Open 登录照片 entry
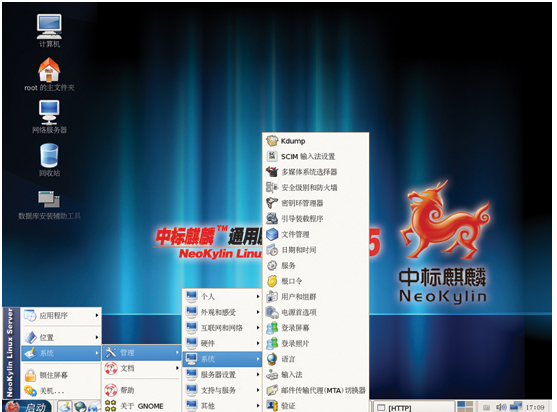 coord(315,343)
